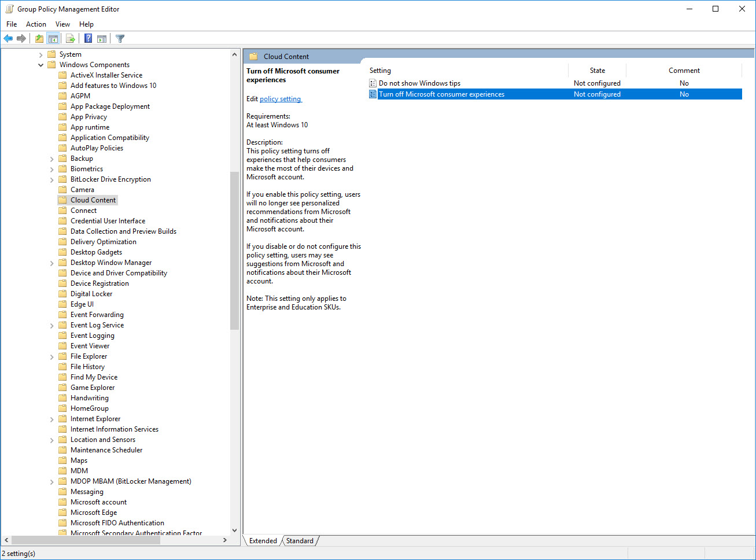
Task: Sort by the State column header
Action: point(597,71)
